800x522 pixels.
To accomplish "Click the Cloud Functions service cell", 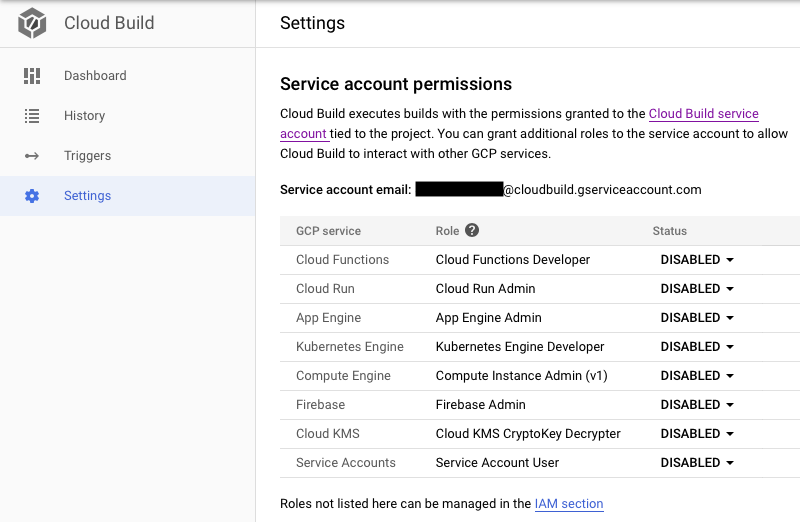I will click(x=342, y=260).
